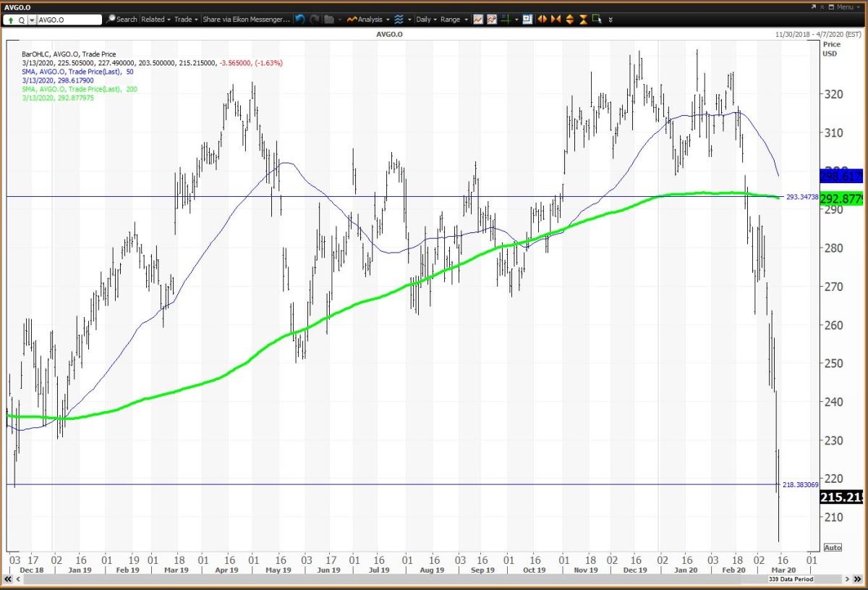This screenshot has height=590, width=868.
Task: Open the Trade menu
Action: [185, 20]
